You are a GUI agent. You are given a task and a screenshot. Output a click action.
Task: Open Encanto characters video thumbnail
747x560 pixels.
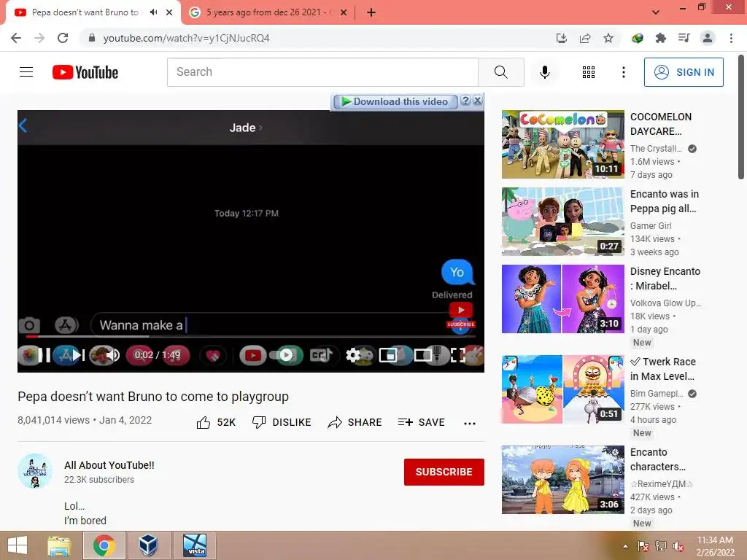tap(562, 480)
